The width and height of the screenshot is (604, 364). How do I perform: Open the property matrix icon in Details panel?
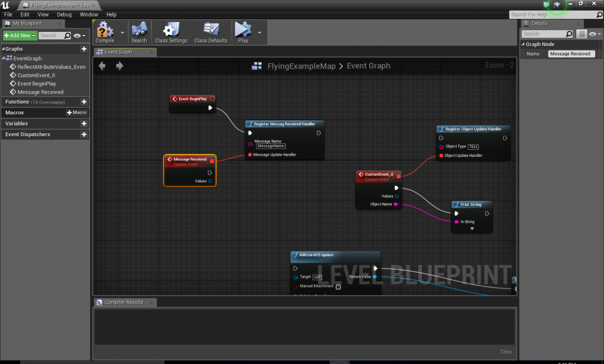click(x=582, y=34)
